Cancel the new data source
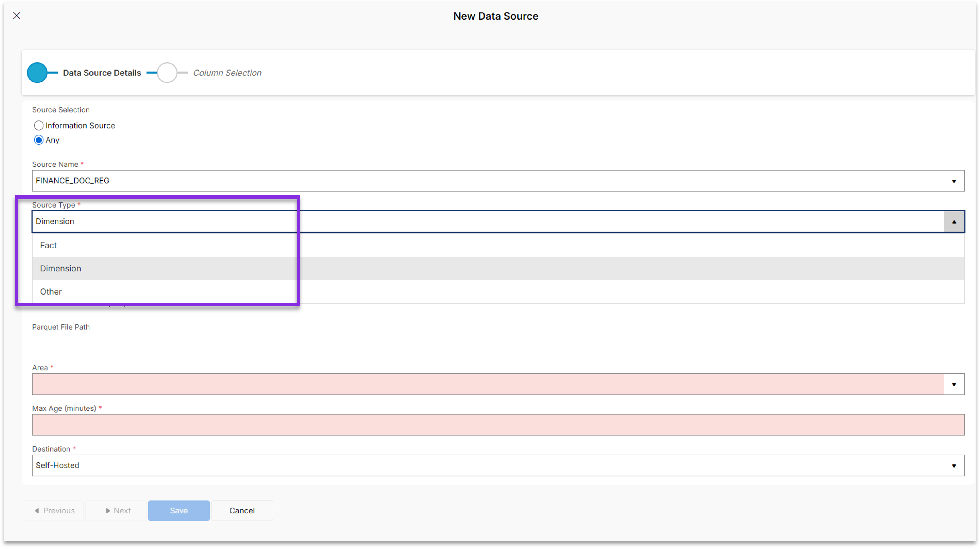980x548 pixels. tap(242, 510)
